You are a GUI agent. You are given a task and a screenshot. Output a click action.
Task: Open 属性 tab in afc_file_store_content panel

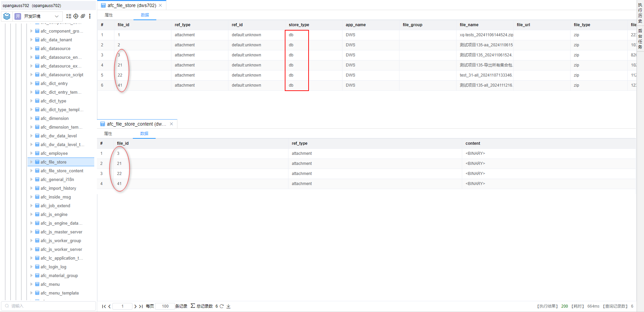(x=108, y=134)
